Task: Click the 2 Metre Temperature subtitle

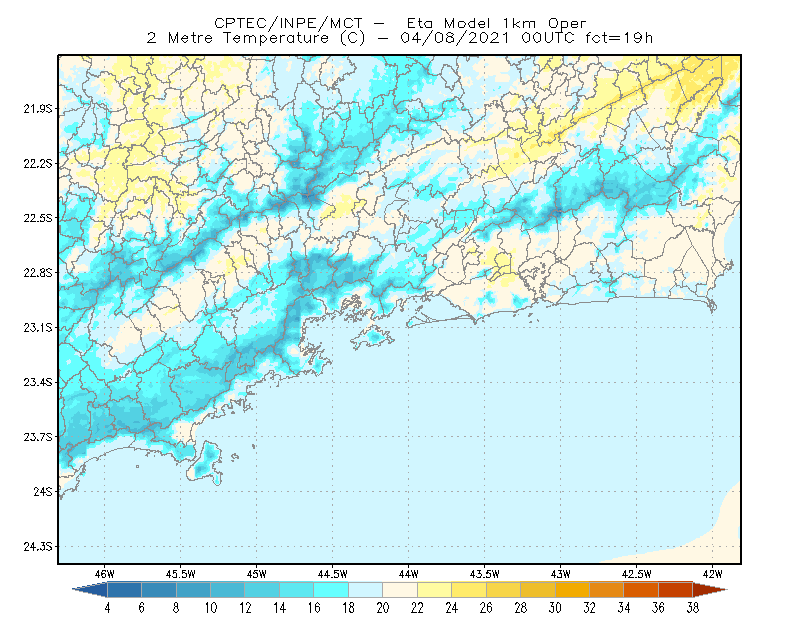Action: pyautogui.click(x=400, y=38)
